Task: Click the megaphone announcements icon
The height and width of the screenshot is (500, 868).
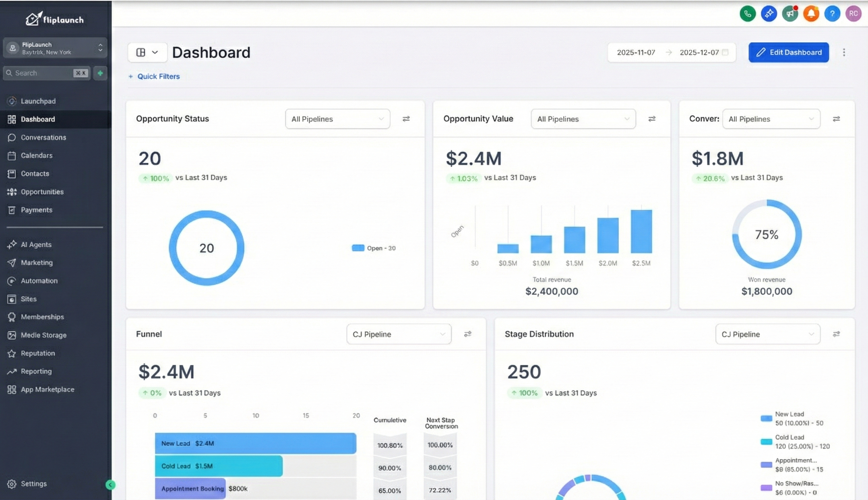Action: pos(789,14)
